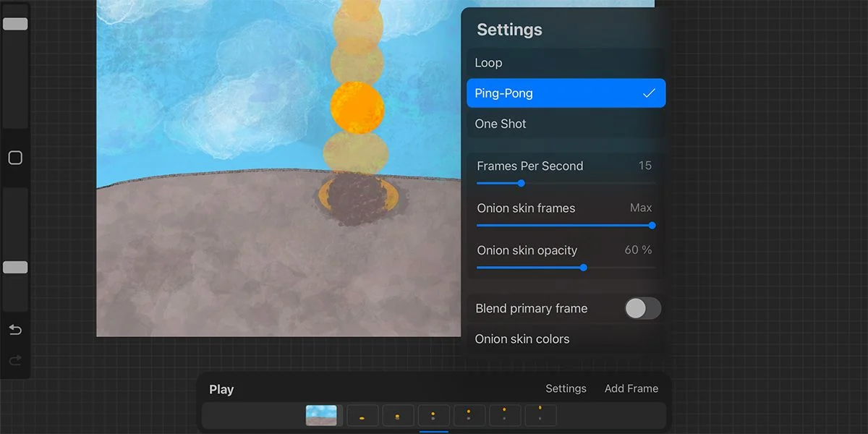Open Settings in the animation bar
The width and height of the screenshot is (868, 434).
tap(566, 388)
